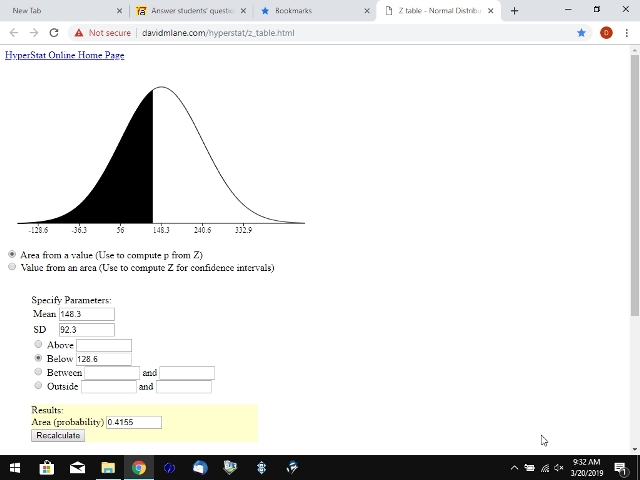
Task: Click the scrollbar up arrow
Action: [635, 50]
